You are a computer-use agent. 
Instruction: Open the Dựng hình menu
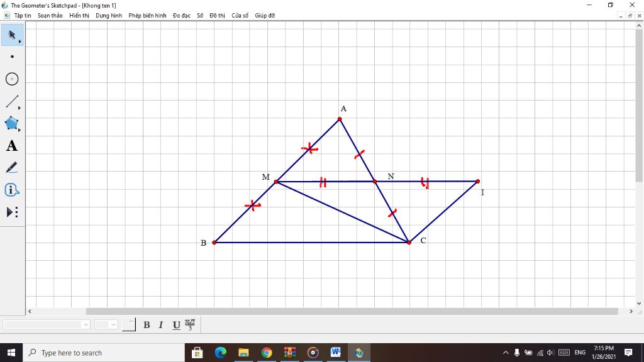pyautogui.click(x=109, y=16)
